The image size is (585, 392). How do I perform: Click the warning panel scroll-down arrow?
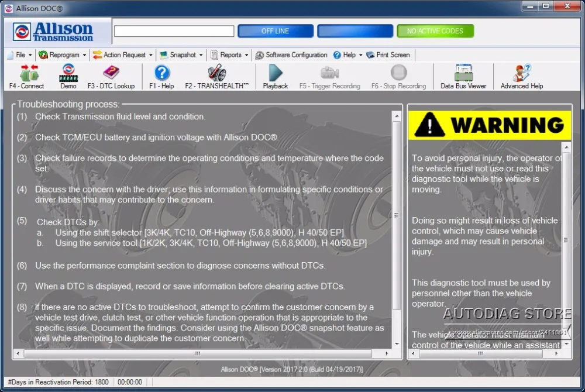(566, 344)
